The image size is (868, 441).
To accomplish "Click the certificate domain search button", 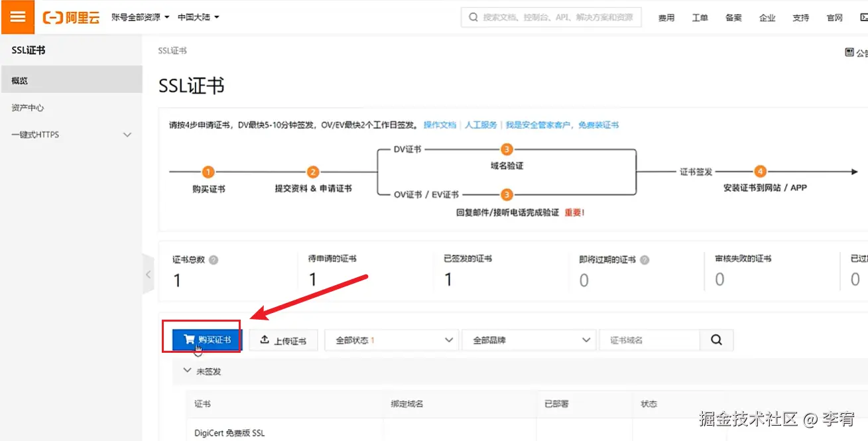I will click(x=716, y=340).
